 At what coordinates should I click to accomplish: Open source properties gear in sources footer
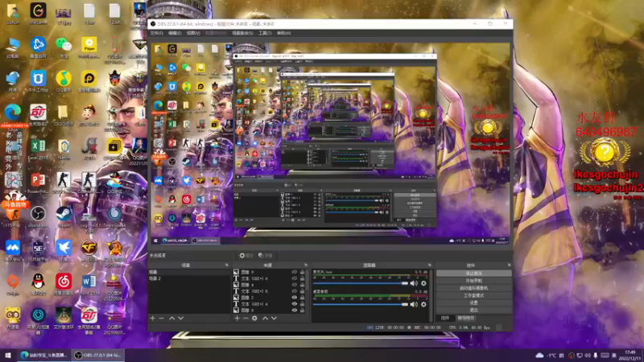(254, 318)
